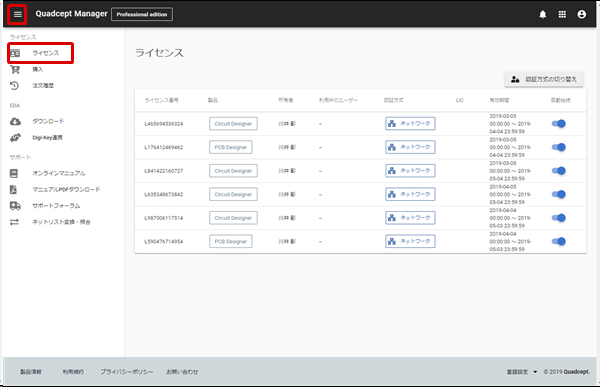Click the support forum truck icon
The width and height of the screenshot is (600, 387).
[x=15, y=206]
